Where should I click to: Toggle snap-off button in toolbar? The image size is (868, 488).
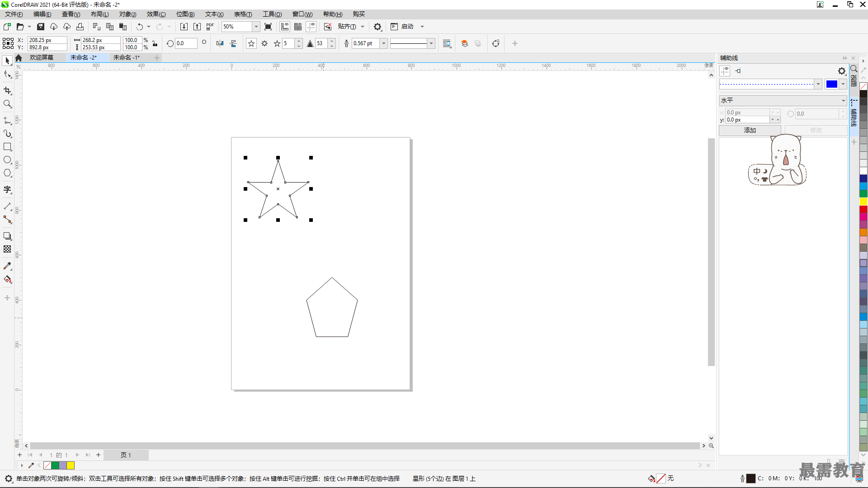pos(328,27)
